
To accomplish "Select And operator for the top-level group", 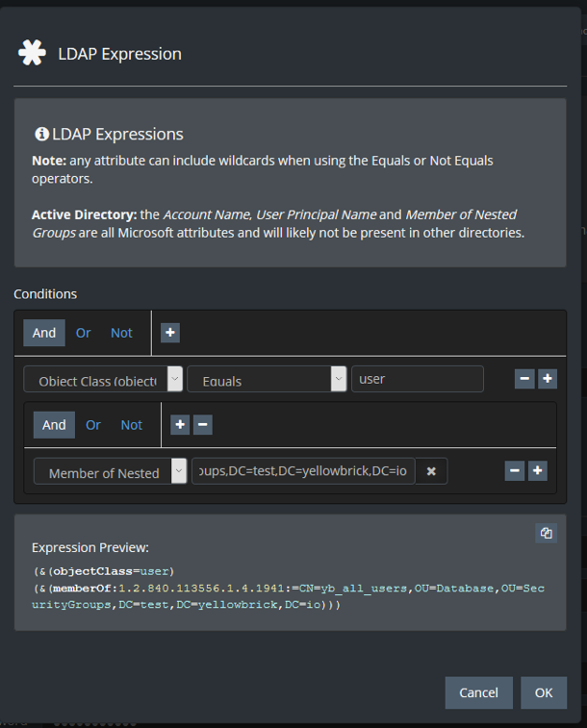I will 44,333.
